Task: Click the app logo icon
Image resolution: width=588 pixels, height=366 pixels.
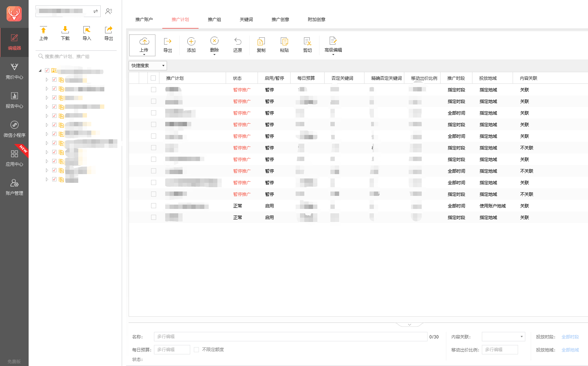Action: tap(14, 14)
